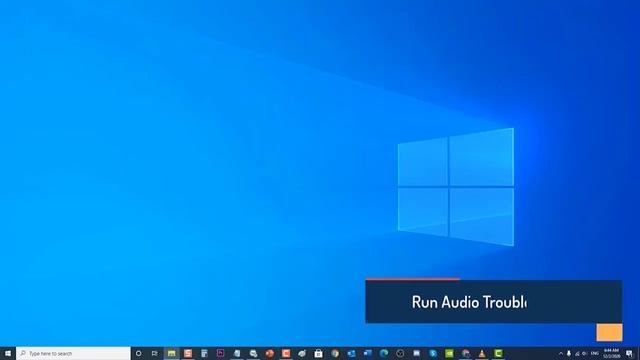The image size is (640, 360).
Task: Launch VLC media player cone icon
Action: [x=482, y=353]
